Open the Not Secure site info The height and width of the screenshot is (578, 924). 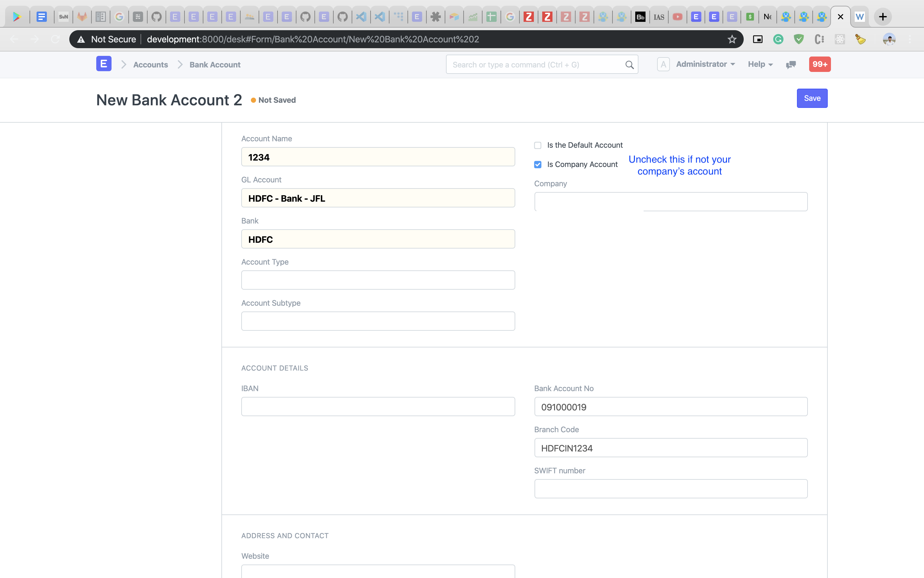click(x=107, y=39)
